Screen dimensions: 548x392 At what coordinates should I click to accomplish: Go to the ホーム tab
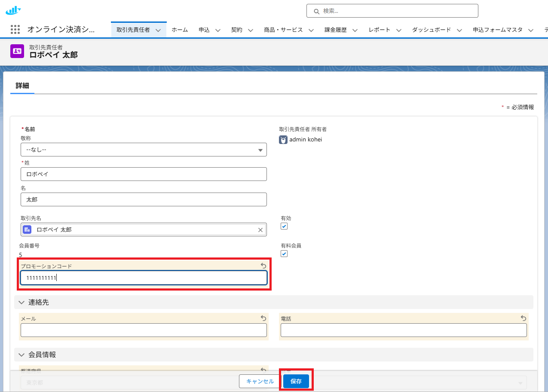click(x=180, y=30)
